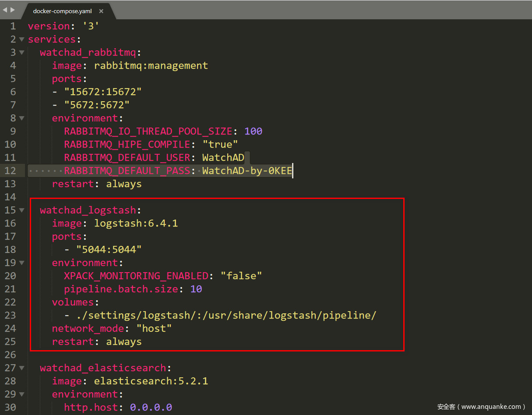Click the "15672:15672" port mapping text
Viewport: 532px width, 415px height.
[102, 92]
